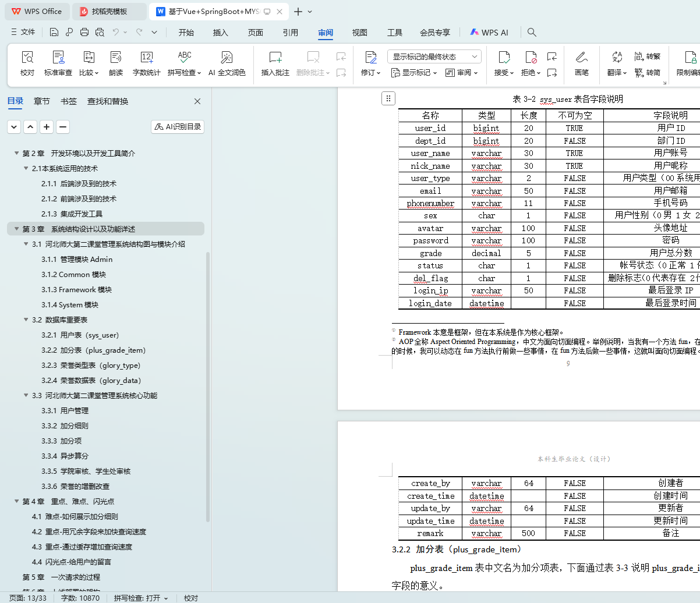
Task: Open the quick access customize dropdown
Action: point(154,33)
